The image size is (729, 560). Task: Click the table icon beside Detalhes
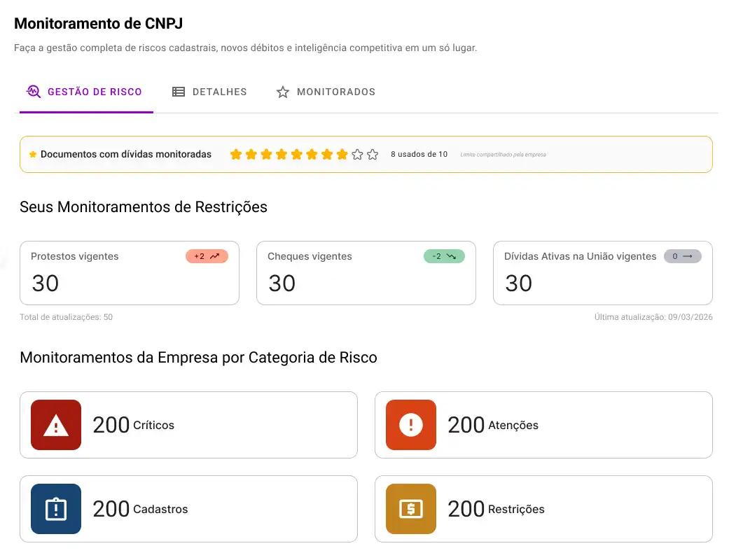(179, 91)
